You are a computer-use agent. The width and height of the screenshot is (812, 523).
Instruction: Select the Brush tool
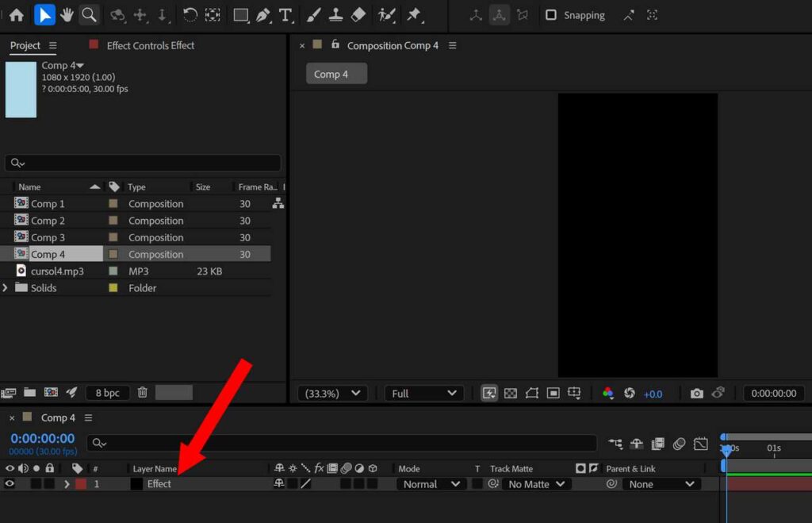[313, 15]
